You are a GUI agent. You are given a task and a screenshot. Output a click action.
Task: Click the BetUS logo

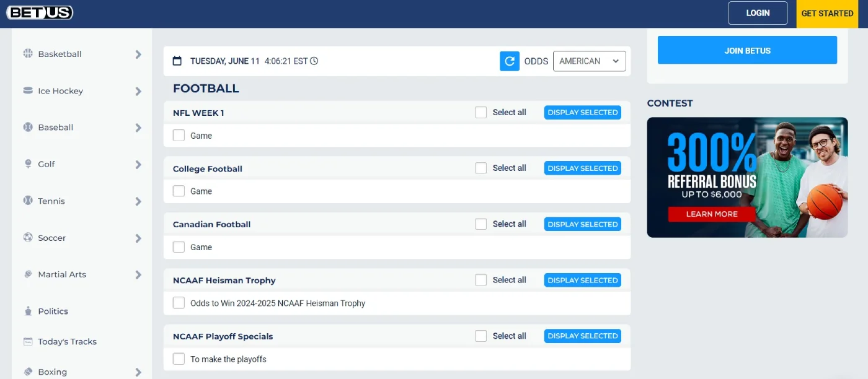pyautogui.click(x=40, y=12)
